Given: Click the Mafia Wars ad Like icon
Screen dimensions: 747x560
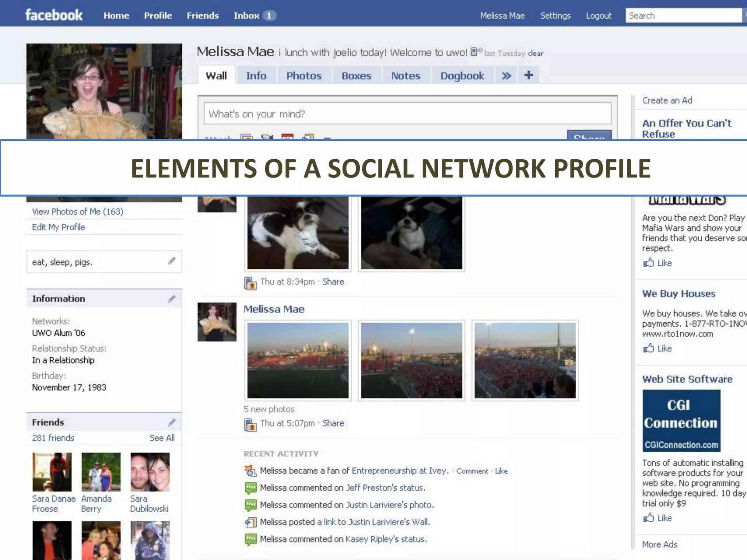Looking at the screenshot, I should tap(649, 262).
